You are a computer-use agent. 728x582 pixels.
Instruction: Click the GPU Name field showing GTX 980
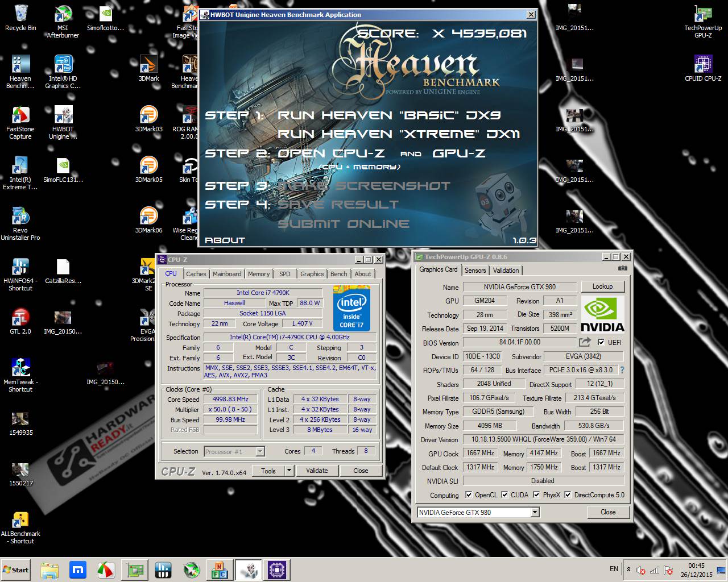[x=519, y=287]
